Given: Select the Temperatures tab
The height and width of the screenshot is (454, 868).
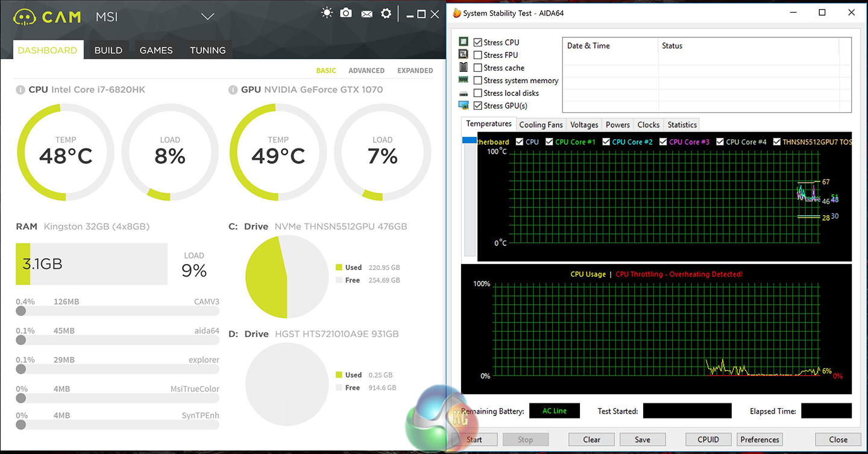Looking at the screenshot, I should (489, 124).
